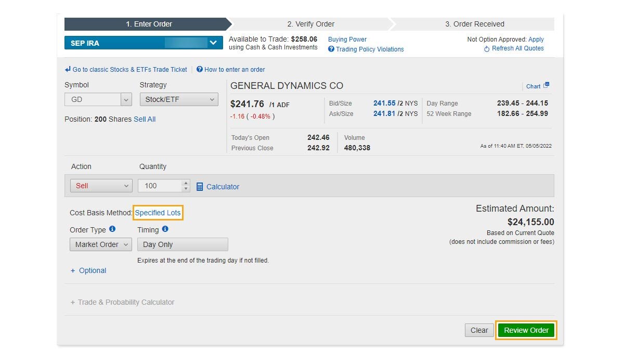Go to classic Stocks & ETFs Trade Ticket
Image resolution: width=624 pixels, height=364 pixels.
(x=129, y=70)
